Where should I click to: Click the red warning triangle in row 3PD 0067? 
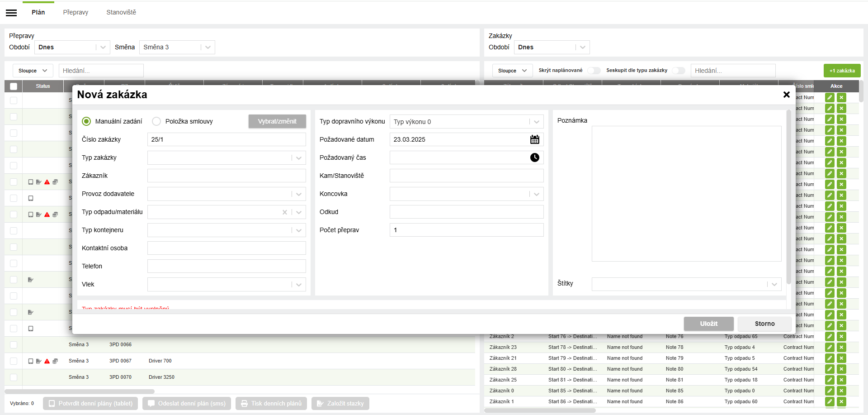point(47,361)
